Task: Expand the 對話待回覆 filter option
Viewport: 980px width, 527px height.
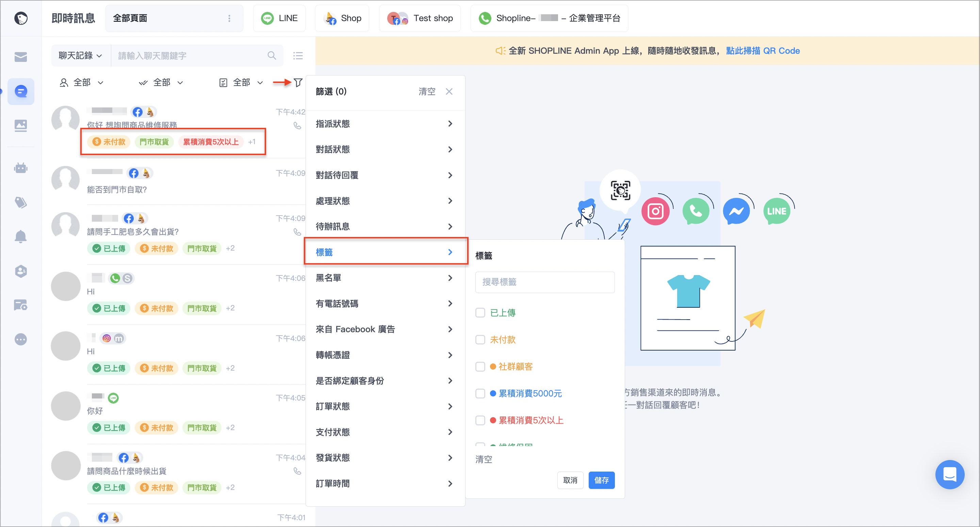Action: coord(384,175)
